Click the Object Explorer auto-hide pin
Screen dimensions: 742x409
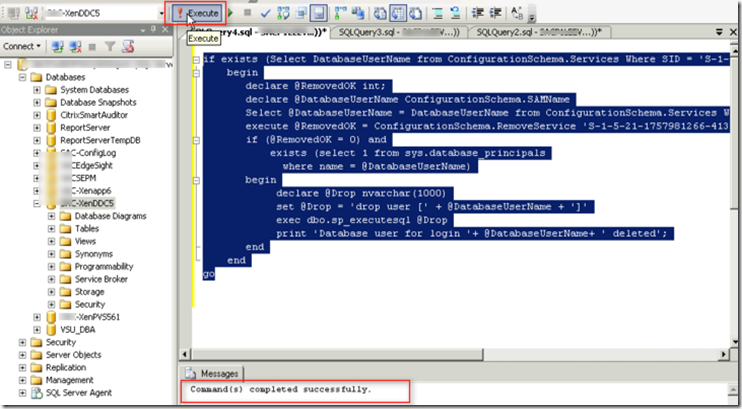click(x=153, y=30)
